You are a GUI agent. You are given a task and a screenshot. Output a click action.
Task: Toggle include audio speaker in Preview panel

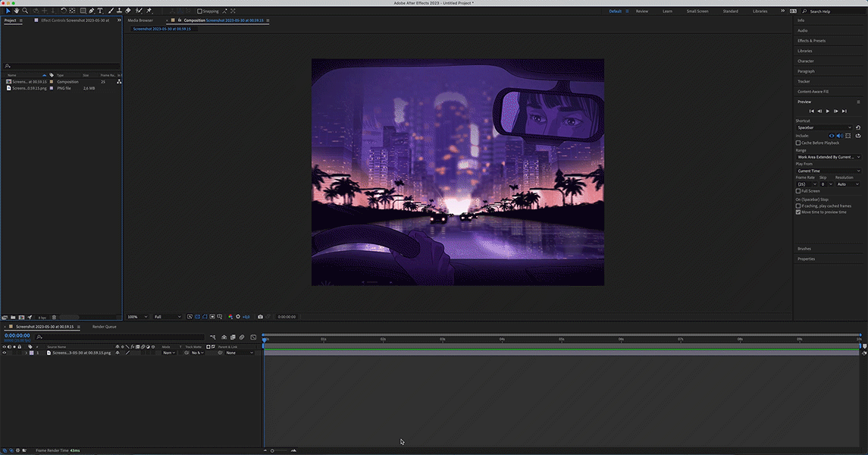click(x=840, y=136)
